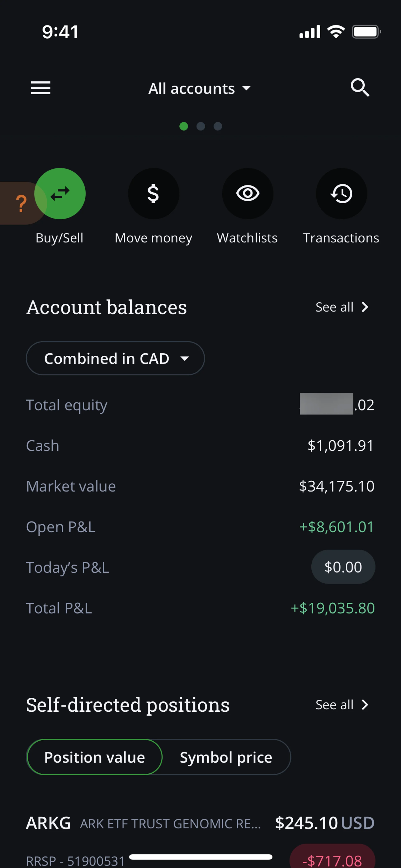The image size is (401, 868).
Task: Tap the home indicator bar
Action: (200, 857)
